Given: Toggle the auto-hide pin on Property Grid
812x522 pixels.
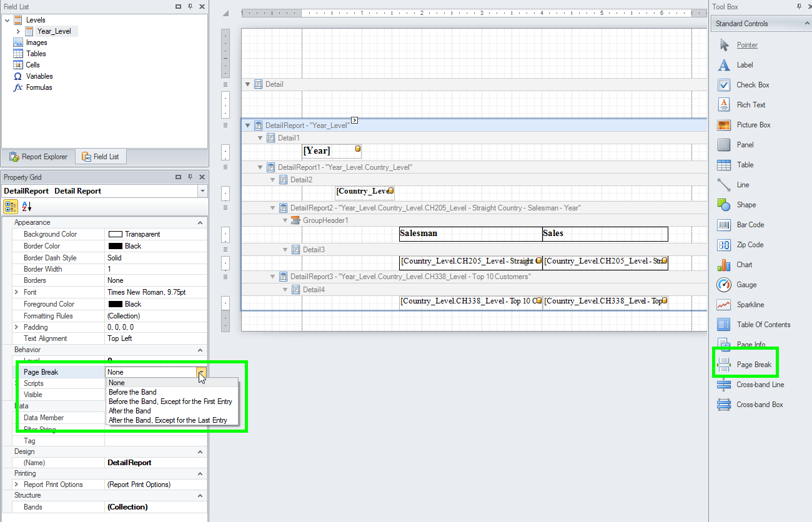Looking at the screenshot, I should coord(189,177).
